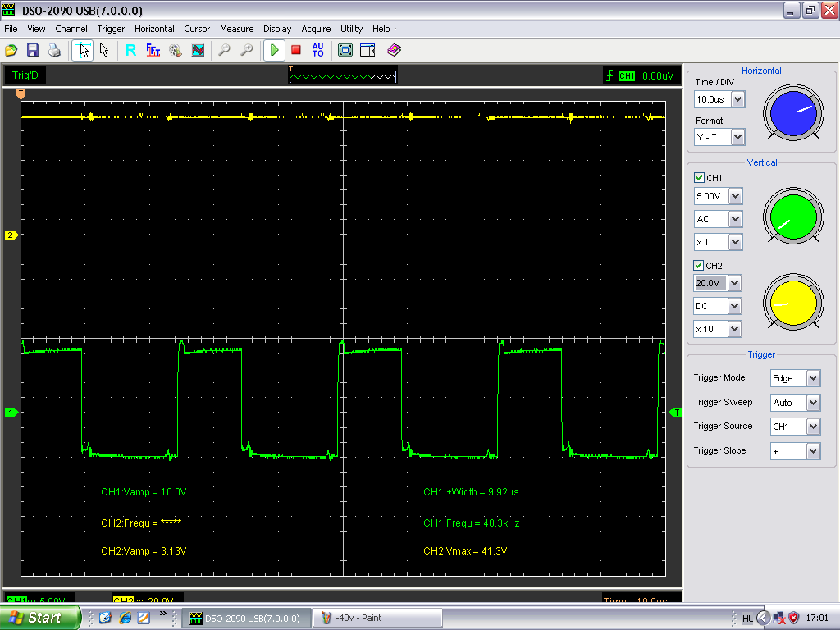Viewport: 840px width, 630px height.
Task: Click the green Run acquisition button
Action: (274, 50)
